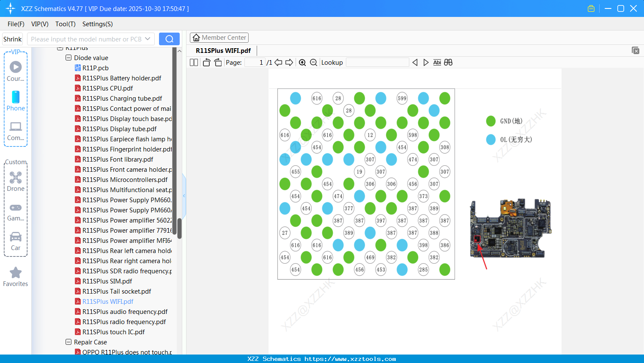Click the file tree vertical scrollbar
644x363 pixels.
179,228
